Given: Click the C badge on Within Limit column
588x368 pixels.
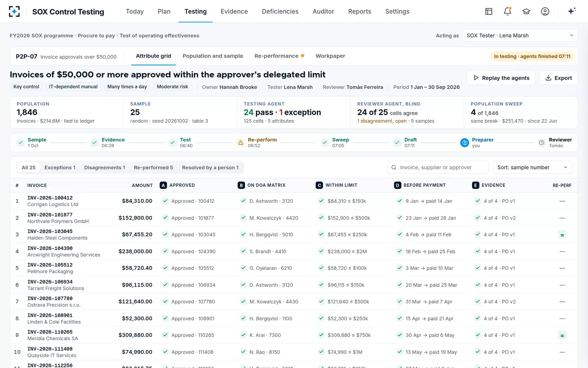Looking at the screenshot, I should coord(319,185).
